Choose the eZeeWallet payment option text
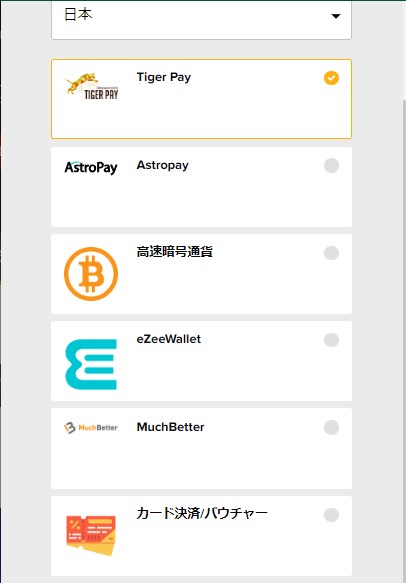Viewport: 406px width, 583px height. pos(169,339)
